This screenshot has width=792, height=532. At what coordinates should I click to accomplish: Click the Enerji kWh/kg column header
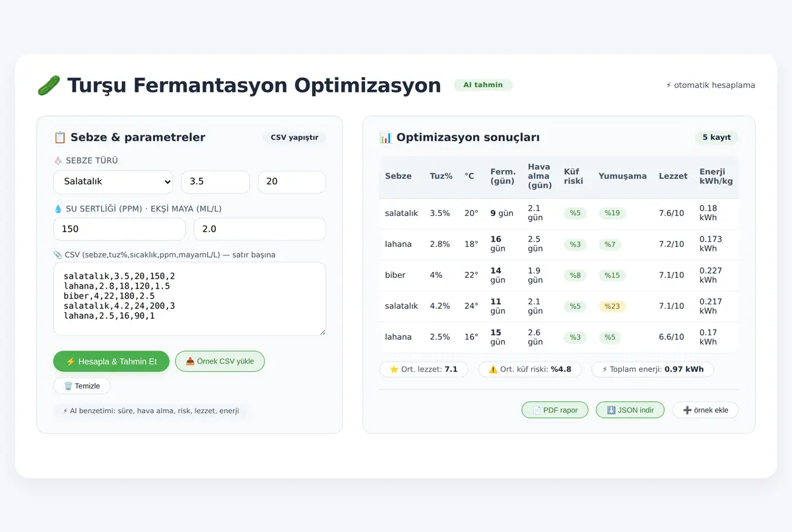716,176
